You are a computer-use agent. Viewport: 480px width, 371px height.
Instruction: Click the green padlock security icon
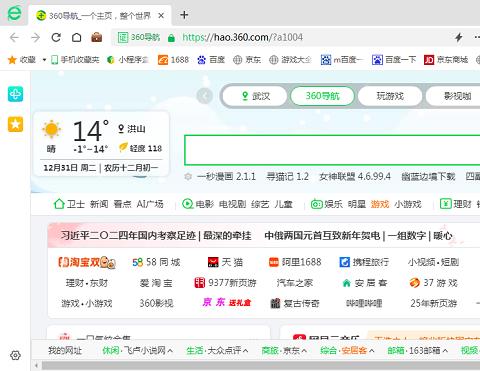pyautogui.click(x=171, y=38)
